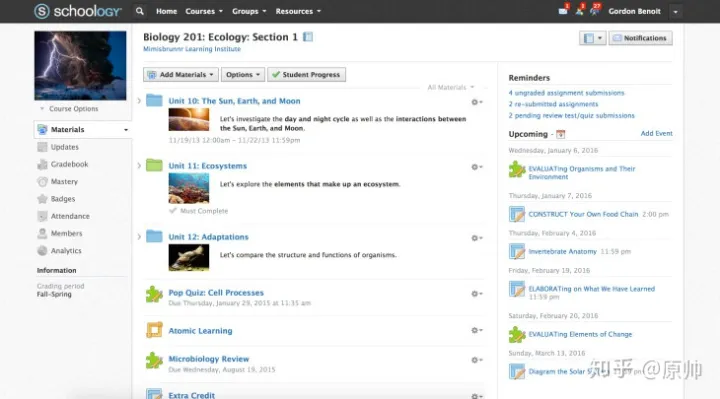720x399 pixels.
Task: Open the gear menu for Unit 11: Ecosystems
Action: [477, 167]
